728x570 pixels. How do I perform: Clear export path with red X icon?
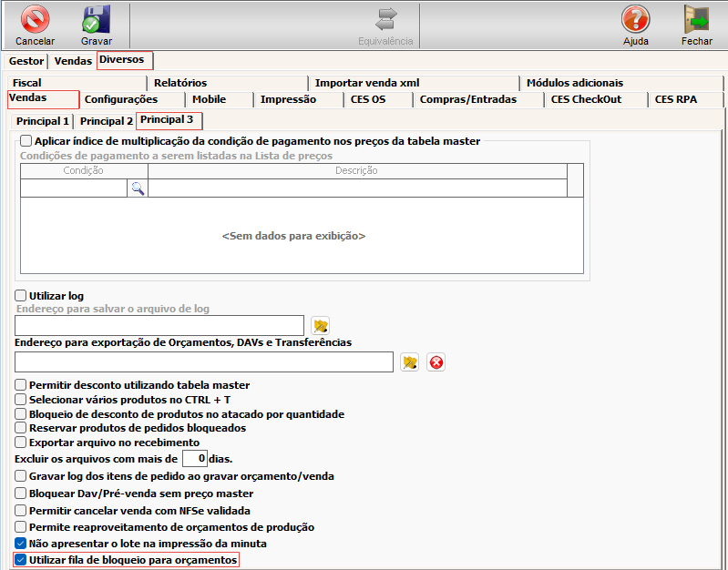coord(436,362)
